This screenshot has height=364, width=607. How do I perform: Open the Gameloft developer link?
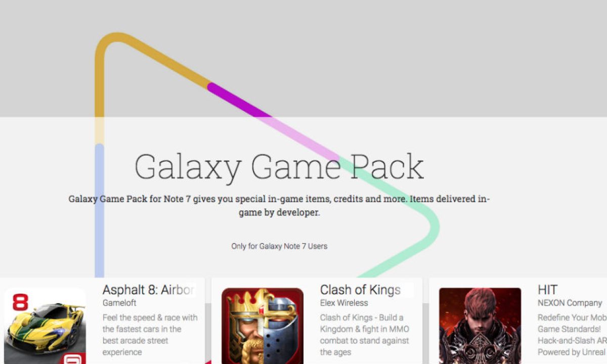click(x=118, y=303)
